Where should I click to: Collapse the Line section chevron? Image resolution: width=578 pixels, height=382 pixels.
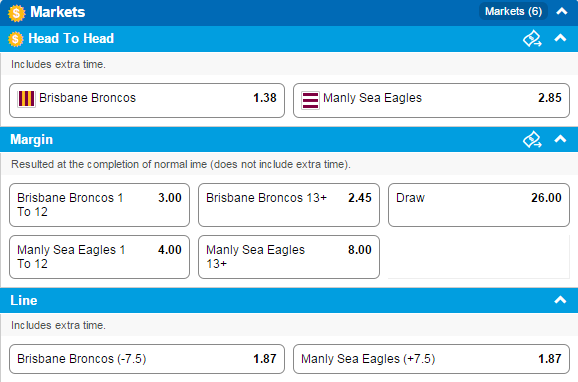pos(560,300)
